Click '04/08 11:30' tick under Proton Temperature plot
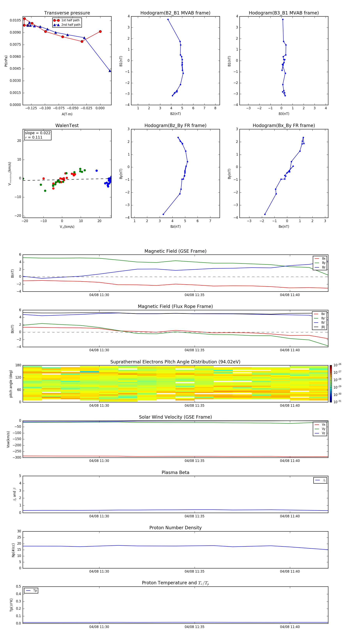351x644 pixels. coord(99,627)
